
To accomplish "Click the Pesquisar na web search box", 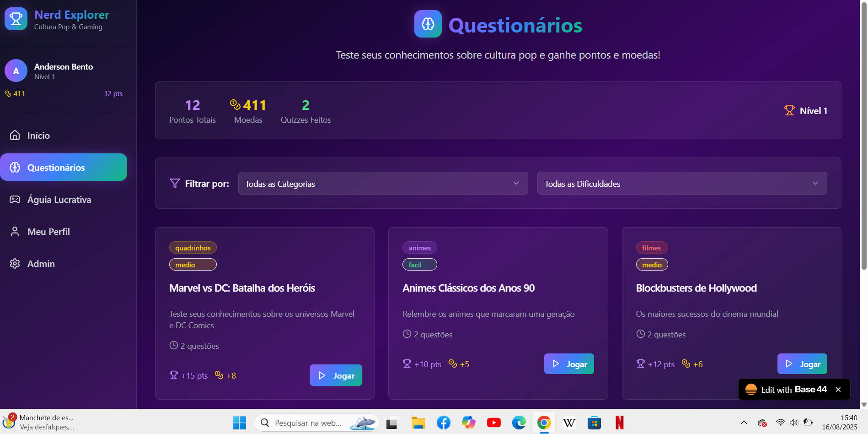I will coord(308,423).
